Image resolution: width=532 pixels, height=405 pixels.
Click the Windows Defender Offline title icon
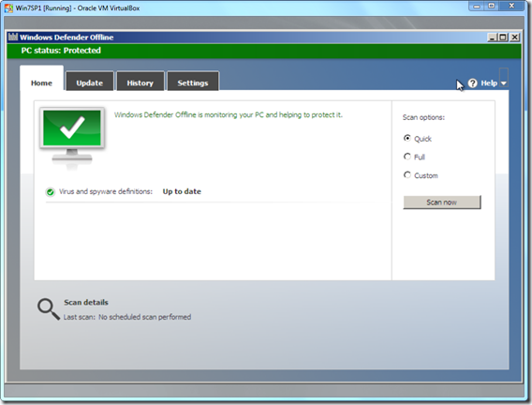13,37
